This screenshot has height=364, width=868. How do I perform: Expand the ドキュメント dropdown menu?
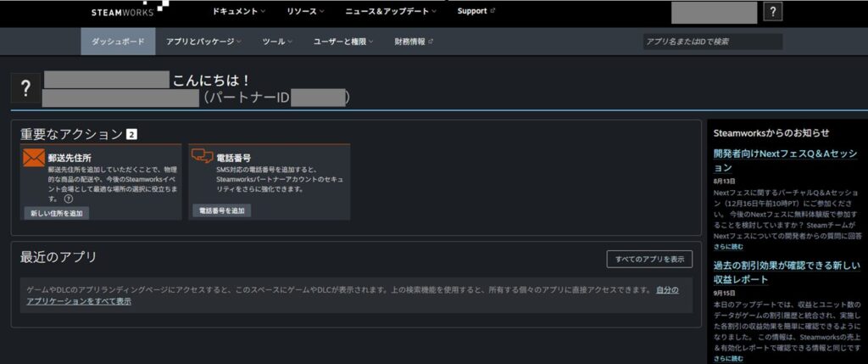coord(237,12)
